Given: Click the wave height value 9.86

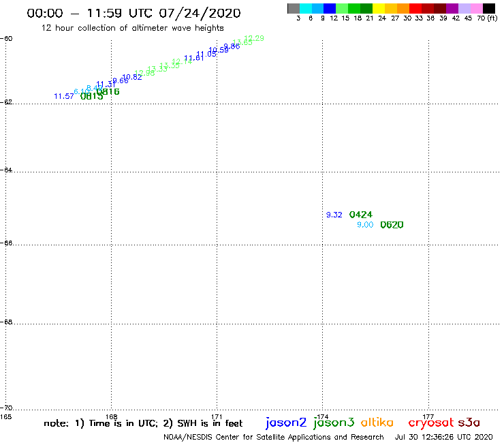Looking at the screenshot, I should 232,46.
